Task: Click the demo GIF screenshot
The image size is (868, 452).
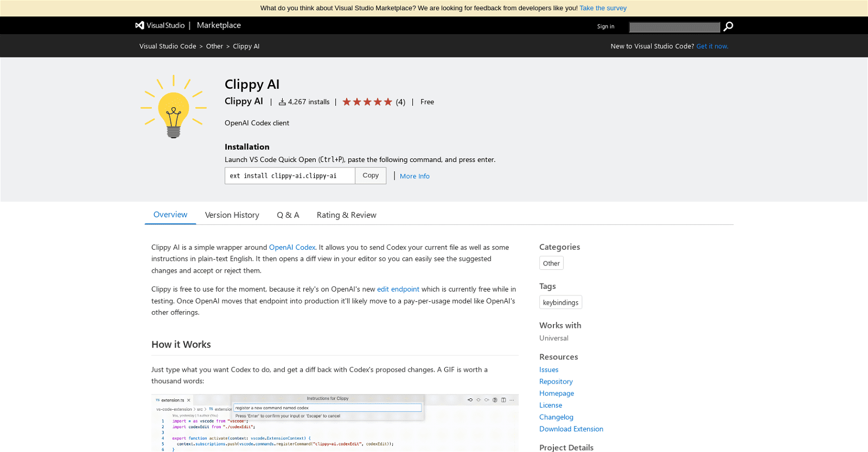Action: pos(335,423)
